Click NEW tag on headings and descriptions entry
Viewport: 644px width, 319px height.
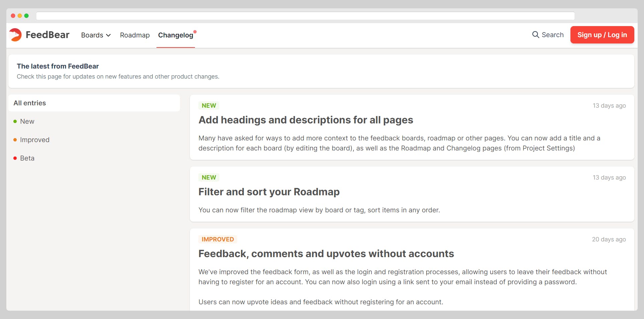tap(209, 106)
